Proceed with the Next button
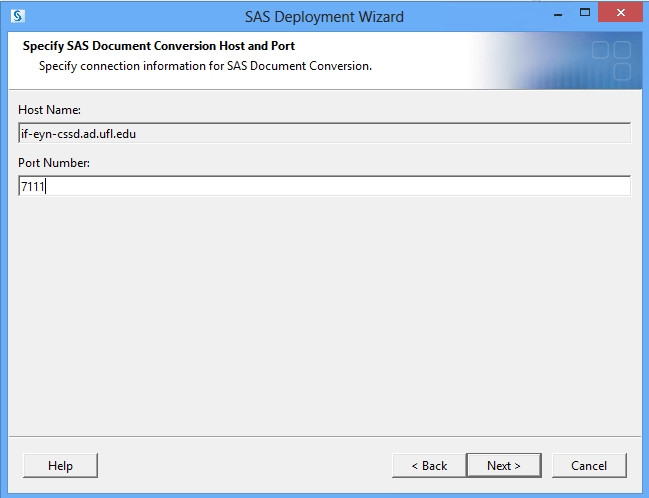Image resolution: width=649 pixels, height=498 pixels. pyautogui.click(x=504, y=466)
